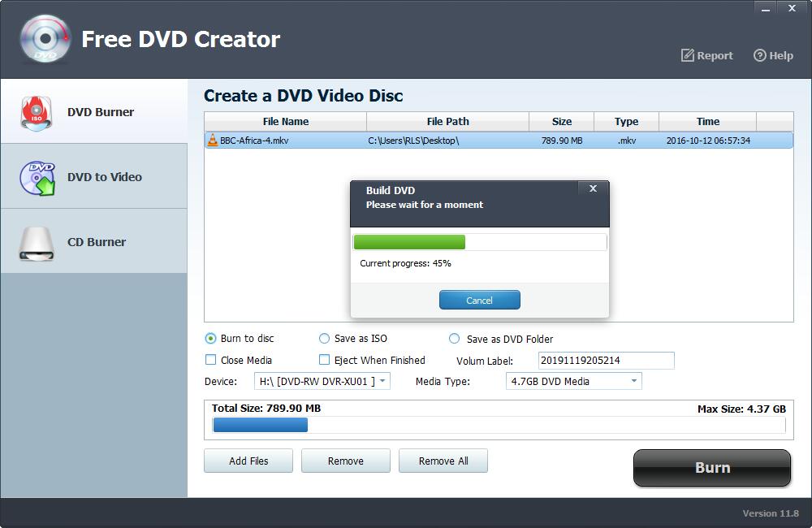The image size is (812, 528).
Task: Click the Help question mark icon
Action: pyautogui.click(x=760, y=55)
